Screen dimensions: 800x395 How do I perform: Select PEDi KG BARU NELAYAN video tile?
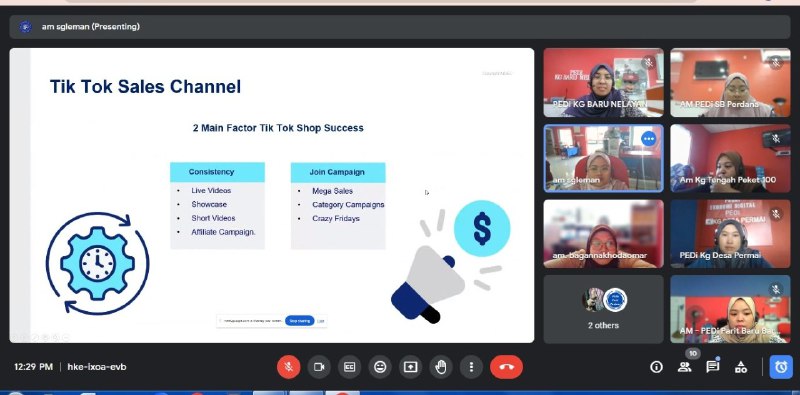pos(604,83)
